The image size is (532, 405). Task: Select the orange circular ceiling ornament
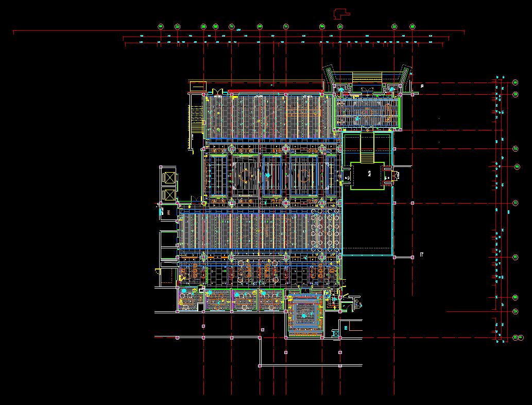pyautogui.click(x=304, y=176)
